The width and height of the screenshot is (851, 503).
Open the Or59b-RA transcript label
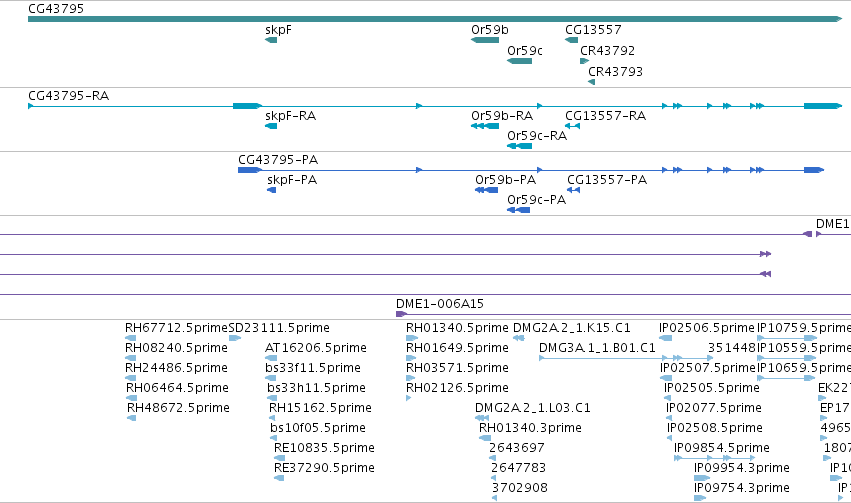(502, 116)
